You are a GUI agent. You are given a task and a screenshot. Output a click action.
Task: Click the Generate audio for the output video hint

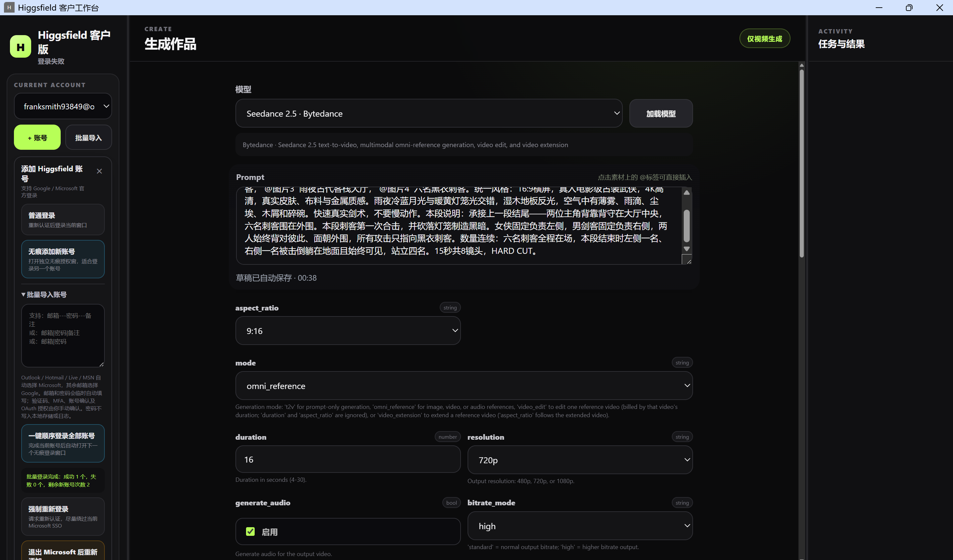(x=284, y=554)
